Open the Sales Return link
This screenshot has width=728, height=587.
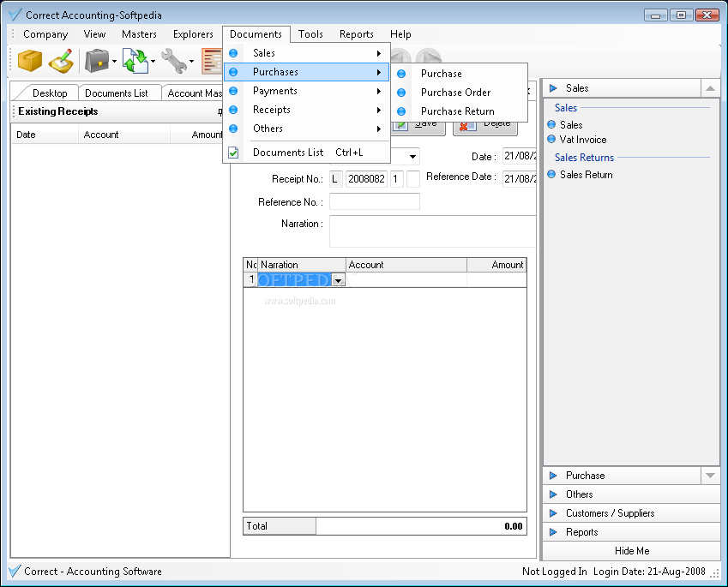pos(586,175)
